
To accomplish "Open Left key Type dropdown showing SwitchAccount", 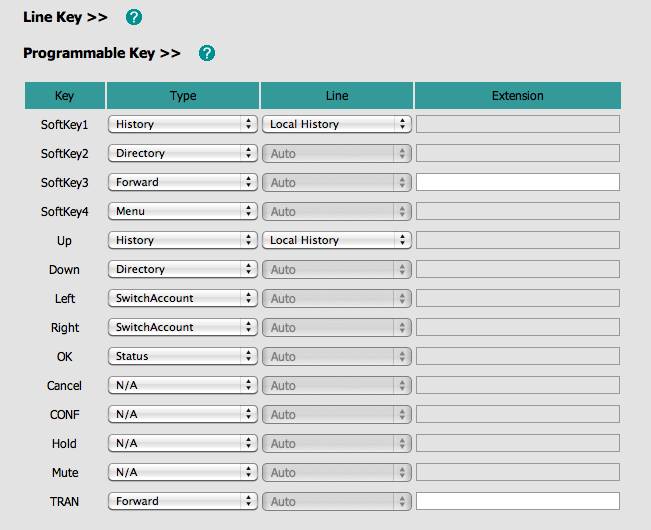I will point(183,298).
